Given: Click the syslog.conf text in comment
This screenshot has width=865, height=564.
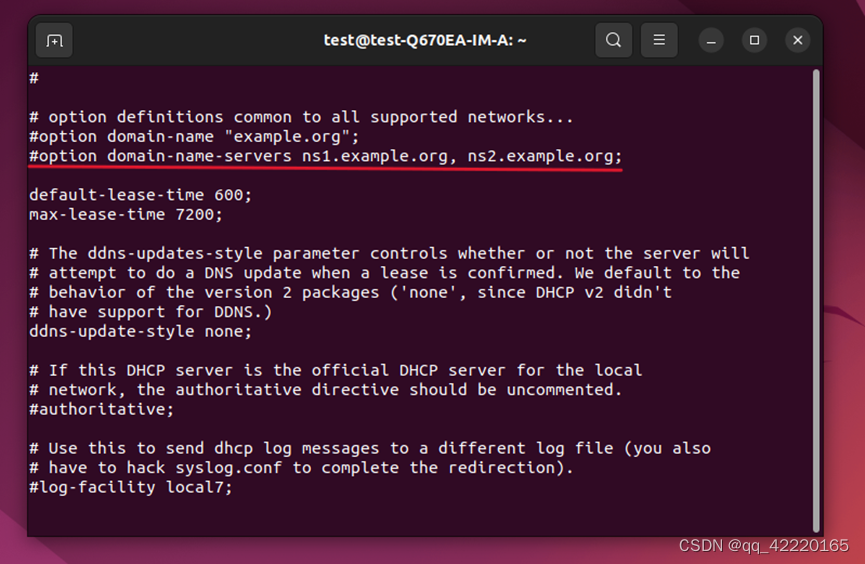Looking at the screenshot, I should pyautogui.click(x=228, y=468).
